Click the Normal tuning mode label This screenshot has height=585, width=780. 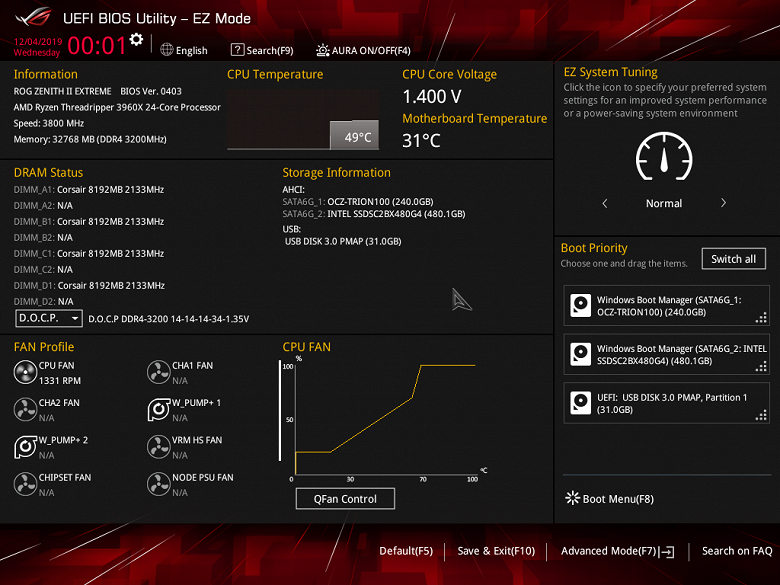[x=664, y=203]
